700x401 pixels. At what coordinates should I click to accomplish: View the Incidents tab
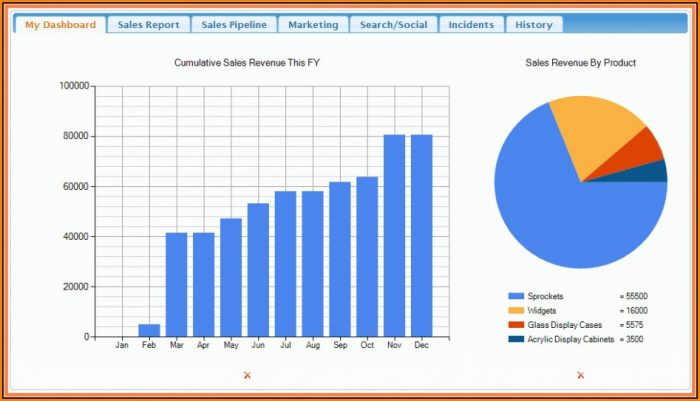click(470, 25)
